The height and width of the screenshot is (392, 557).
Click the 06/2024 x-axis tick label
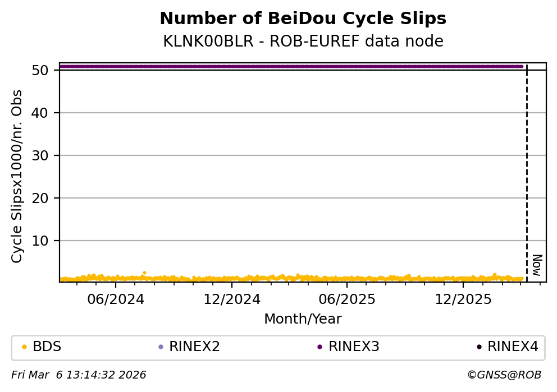click(x=115, y=299)
